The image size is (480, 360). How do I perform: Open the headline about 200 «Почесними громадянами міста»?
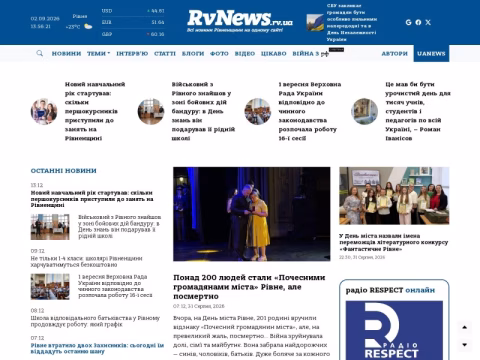coord(249,287)
